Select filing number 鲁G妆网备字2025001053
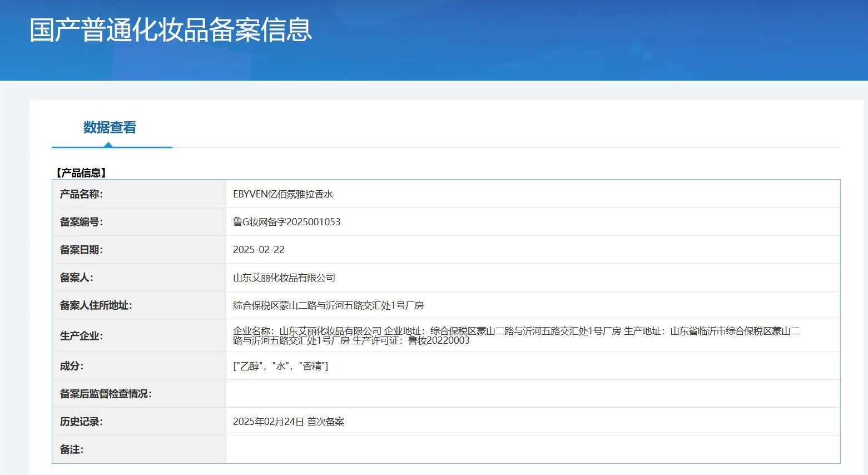Screen dimensions: 868x475 (286, 222)
